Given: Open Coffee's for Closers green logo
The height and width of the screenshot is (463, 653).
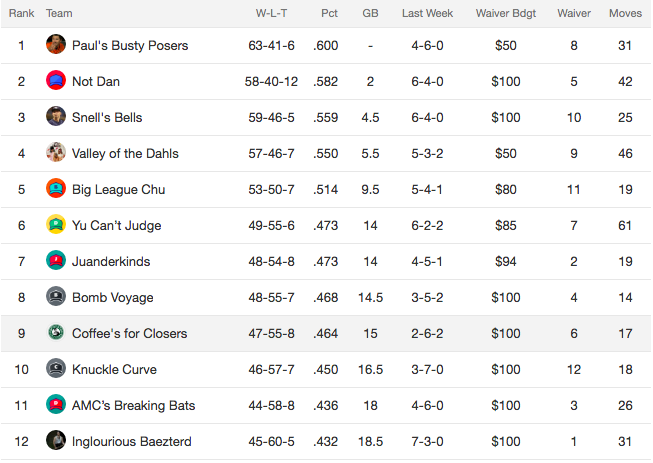Looking at the screenshot, I should (56, 332).
